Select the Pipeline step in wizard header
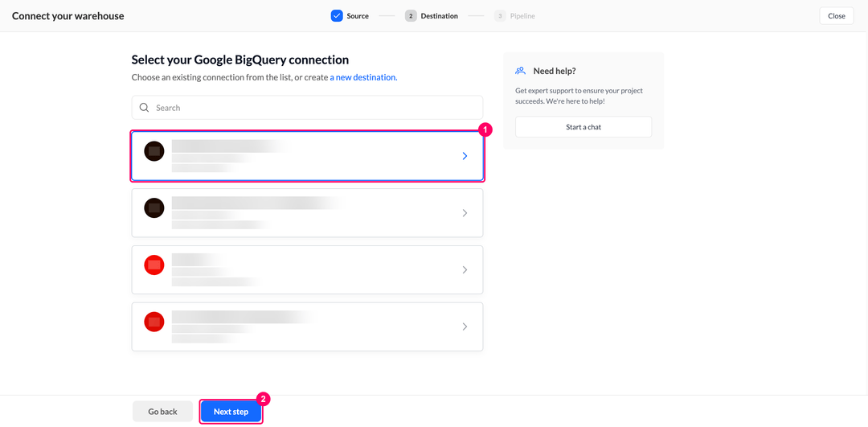Image resolution: width=868 pixels, height=427 pixels. (x=515, y=16)
